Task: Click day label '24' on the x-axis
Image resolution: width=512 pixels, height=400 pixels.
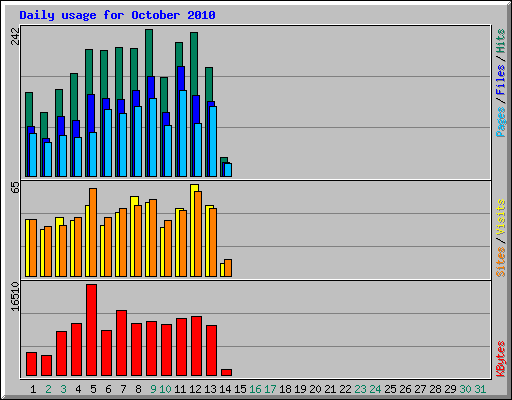Action: tap(375, 389)
